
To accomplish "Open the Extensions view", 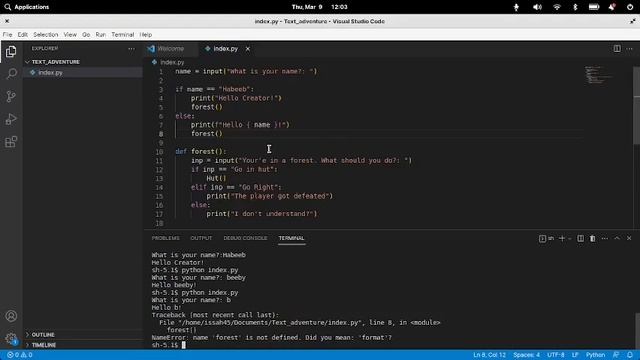I will (11, 142).
